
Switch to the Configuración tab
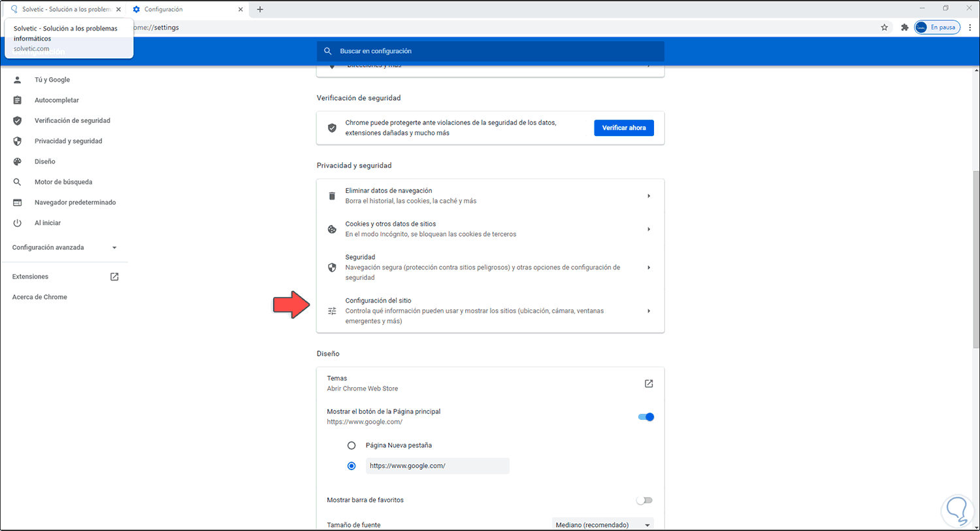click(186, 9)
